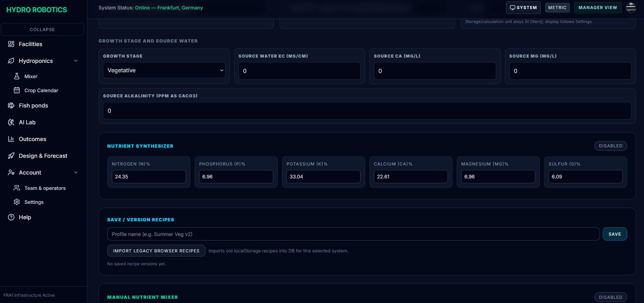Toggle Manual Nutrient Mixer DISABLED badge

coord(610,297)
